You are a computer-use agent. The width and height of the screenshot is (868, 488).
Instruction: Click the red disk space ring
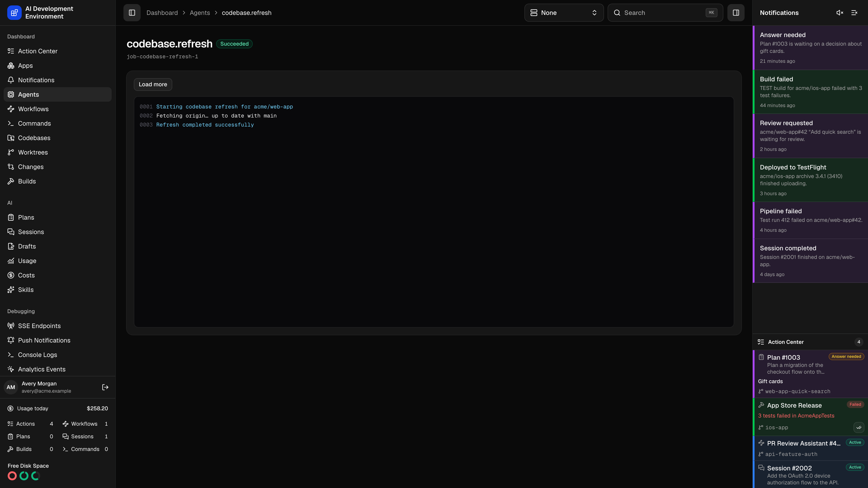pyautogui.click(x=12, y=476)
